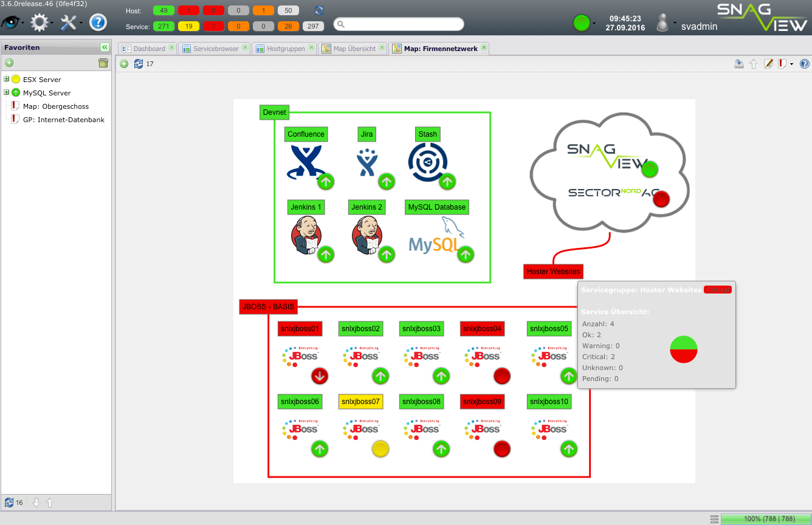Image resolution: width=812 pixels, height=525 pixels.
Task: Select Map: Obergeschoss in favorites
Action: tap(56, 106)
